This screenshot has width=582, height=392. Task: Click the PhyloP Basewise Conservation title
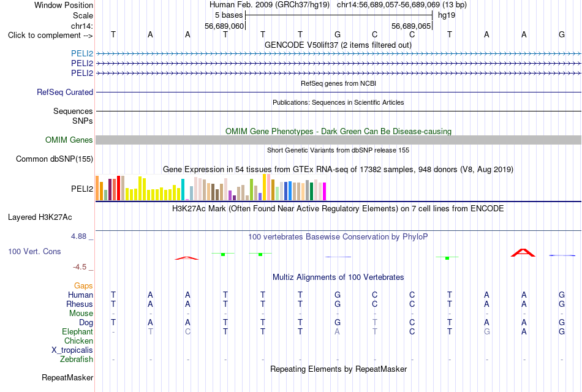coord(338,237)
